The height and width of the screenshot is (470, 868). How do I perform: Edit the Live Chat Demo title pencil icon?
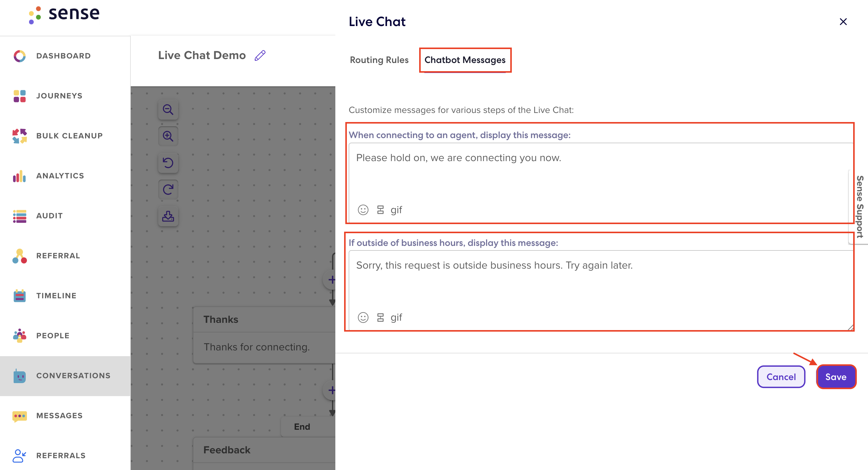point(260,55)
